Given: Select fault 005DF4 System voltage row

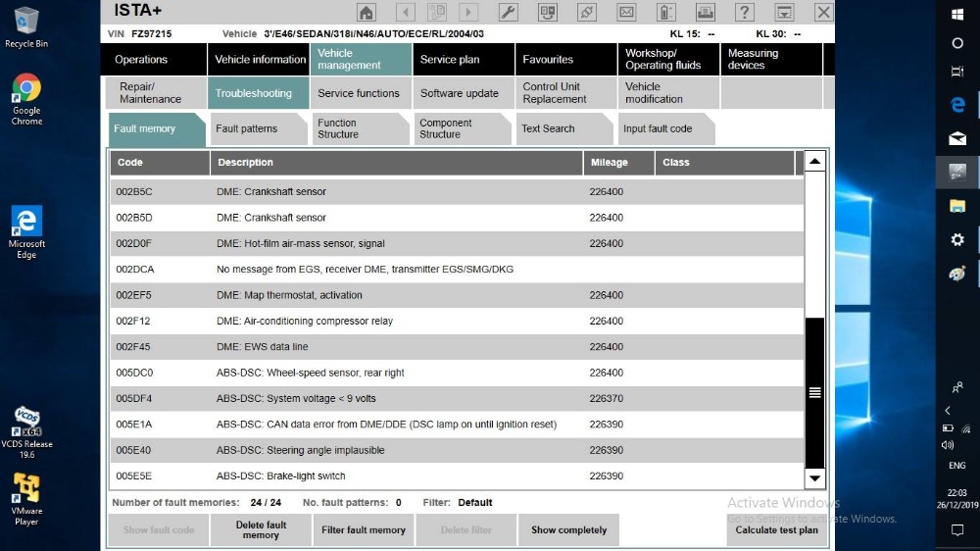Looking at the screenshot, I should pyautogui.click(x=457, y=398).
